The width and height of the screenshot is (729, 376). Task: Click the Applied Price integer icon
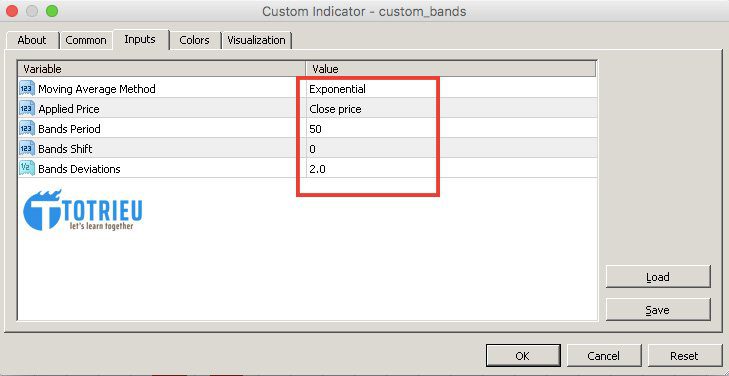(x=27, y=108)
